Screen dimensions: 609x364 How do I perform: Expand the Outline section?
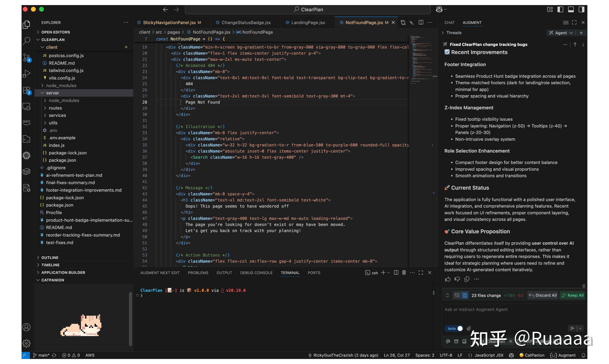pos(84,257)
